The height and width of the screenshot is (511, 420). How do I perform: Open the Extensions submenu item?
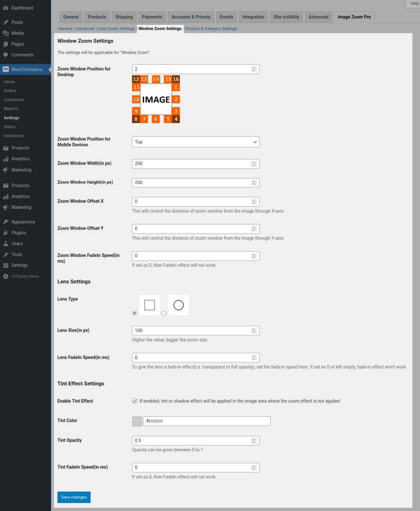click(14, 135)
